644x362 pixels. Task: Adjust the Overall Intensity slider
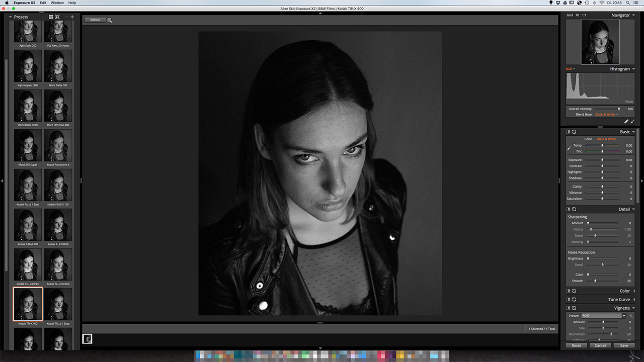pos(608,109)
